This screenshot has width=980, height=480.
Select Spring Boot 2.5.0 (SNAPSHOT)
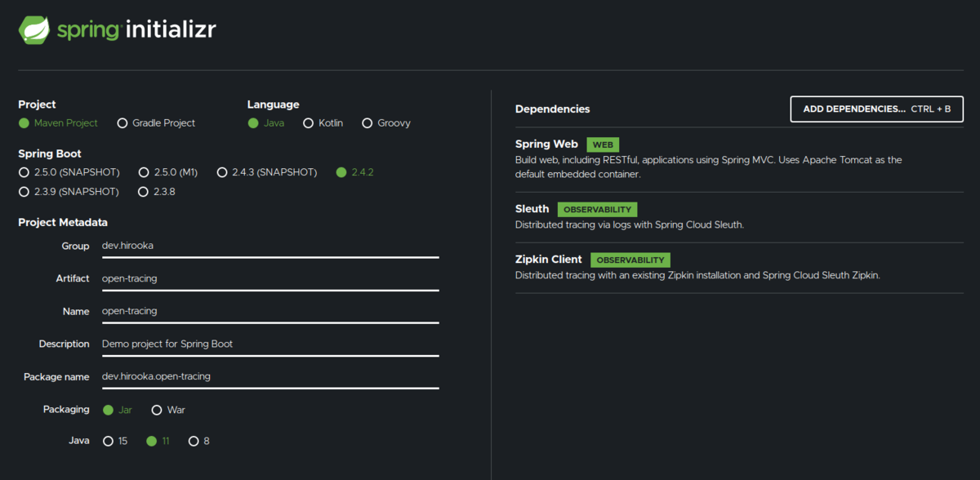click(69, 172)
